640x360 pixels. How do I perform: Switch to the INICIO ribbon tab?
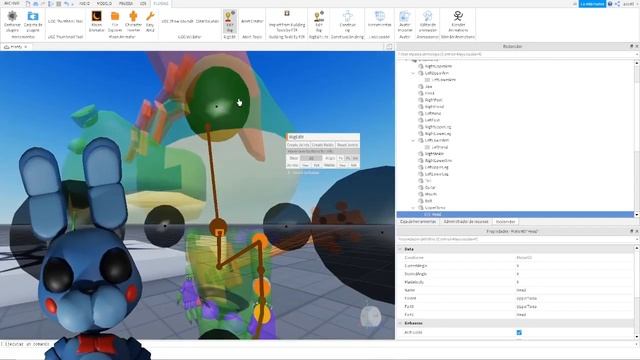point(84,3)
